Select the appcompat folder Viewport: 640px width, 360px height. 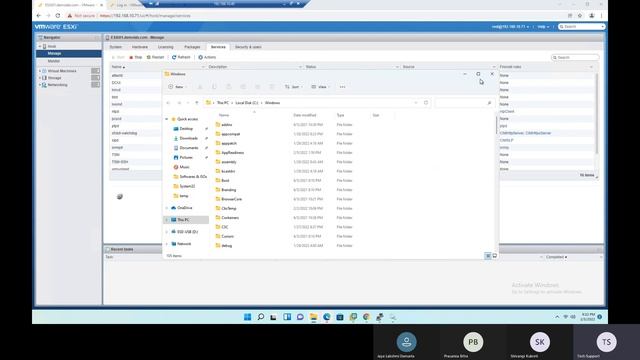click(231, 134)
